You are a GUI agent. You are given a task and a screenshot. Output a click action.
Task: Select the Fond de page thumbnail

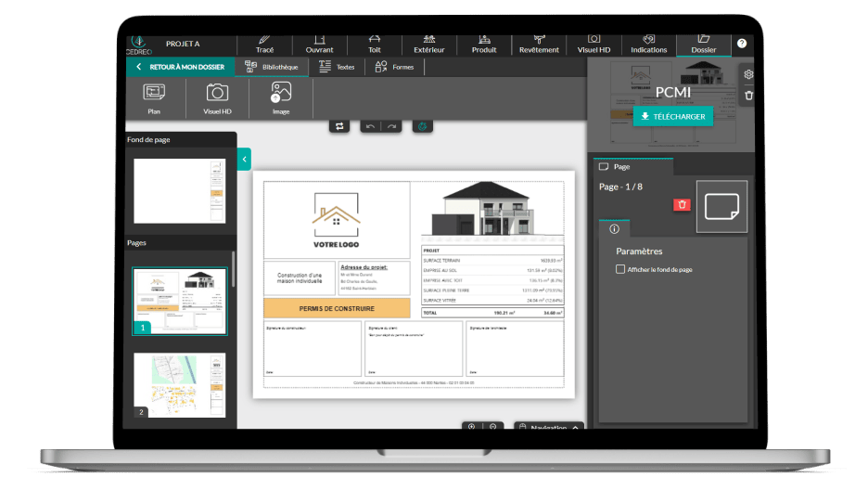pos(179,190)
